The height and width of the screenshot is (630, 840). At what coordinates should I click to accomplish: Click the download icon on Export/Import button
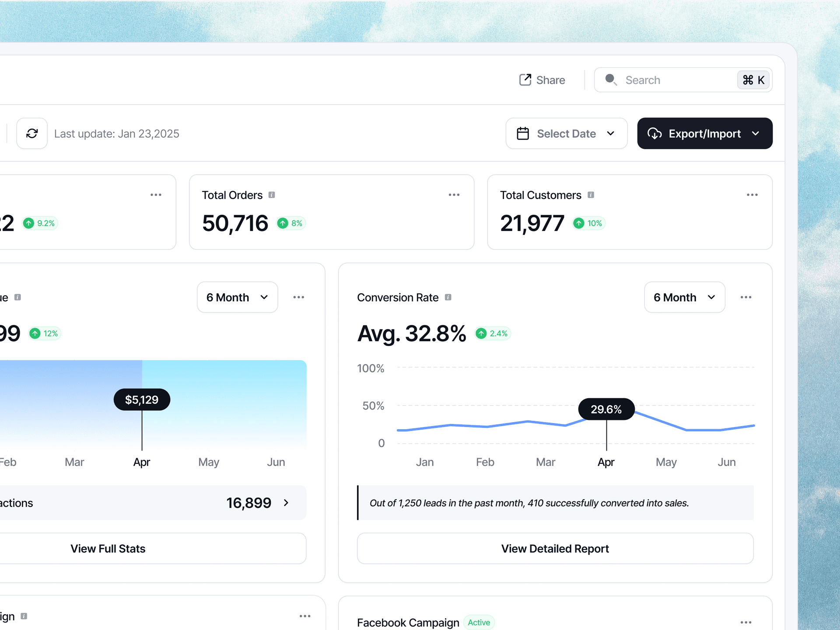[x=655, y=133]
